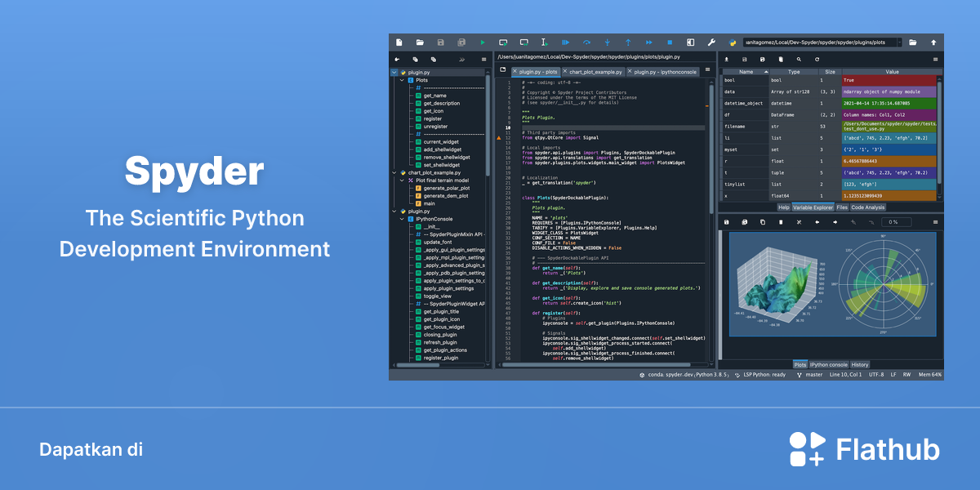Click the Name column header to sort
The width and height of the screenshot is (980, 490).
click(745, 72)
